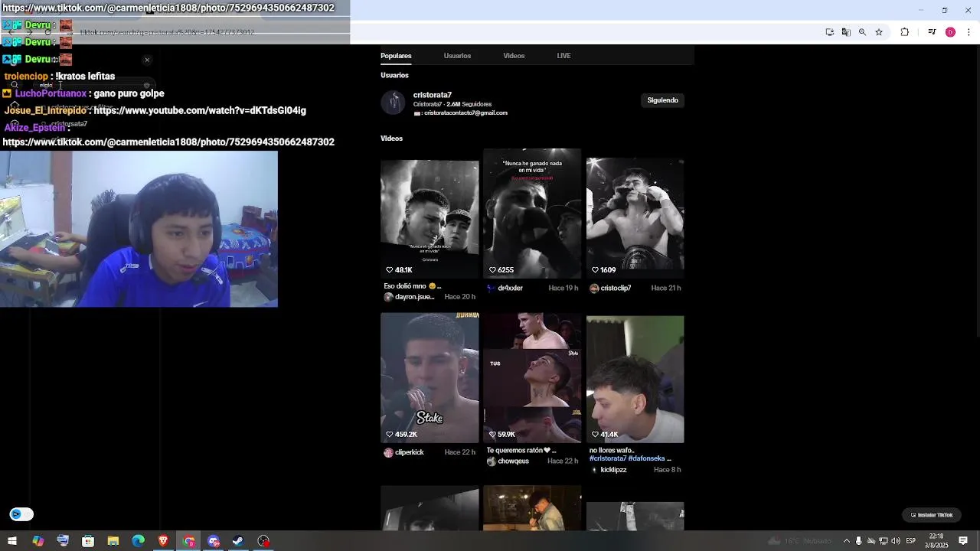Open the media controls icon in Chrome

[932, 32]
